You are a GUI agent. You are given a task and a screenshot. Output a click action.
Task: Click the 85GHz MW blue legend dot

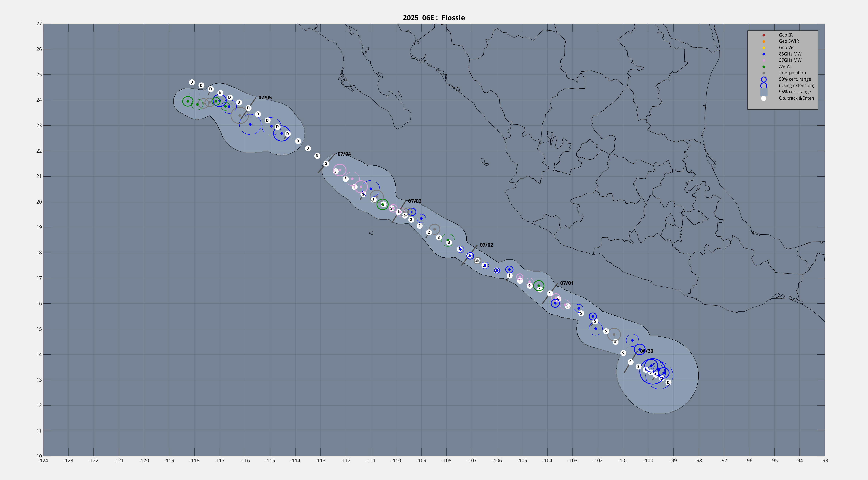(x=764, y=54)
